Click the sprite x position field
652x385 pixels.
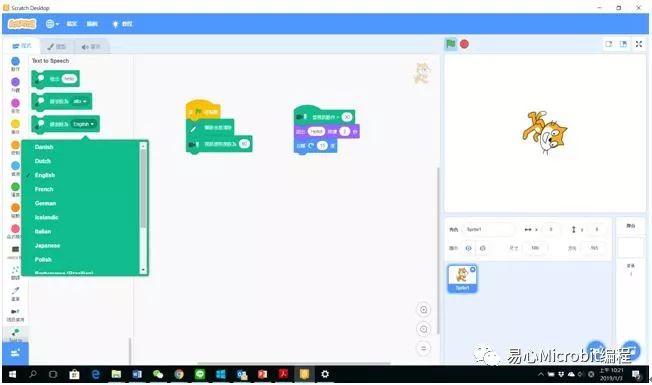(x=551, y=230)
